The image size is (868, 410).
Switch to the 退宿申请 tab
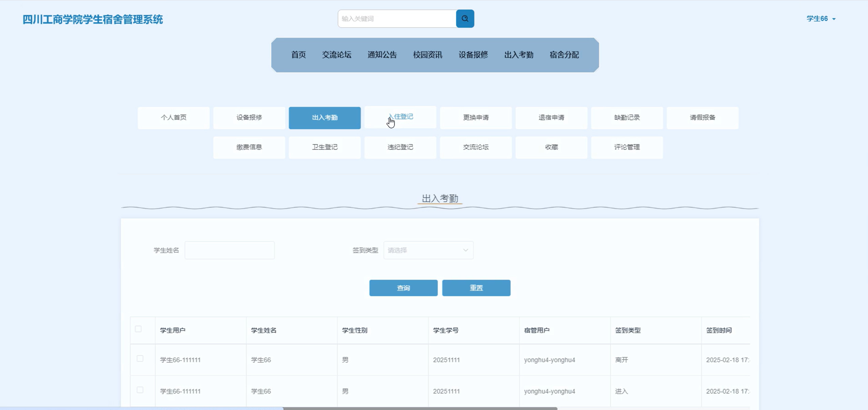coord(551,118)
